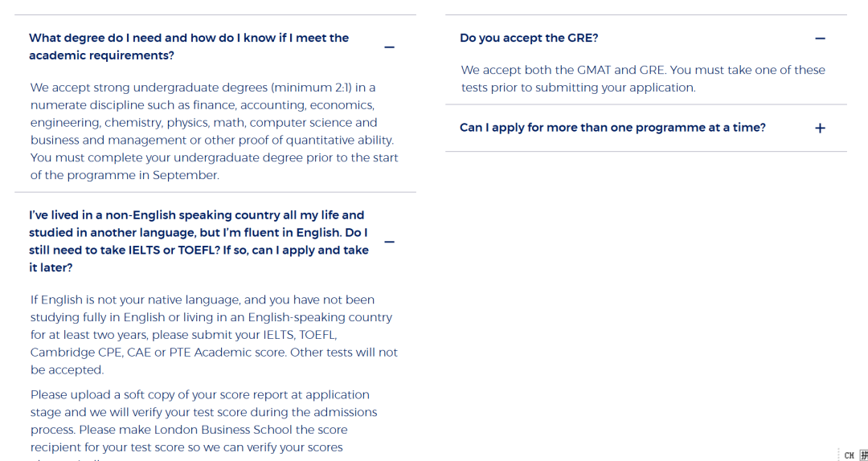Image resolution: width=868 pixels, height=461 pixels.
Task: Expand multiple programmes question with plus icon
Action: pyautogui.click(x=820, y=129)
